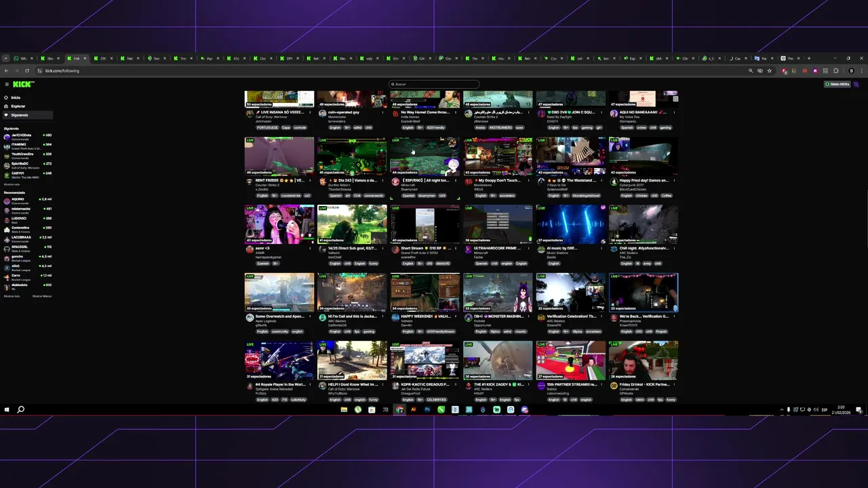Click the 420Friendly tag

[435, 127]
